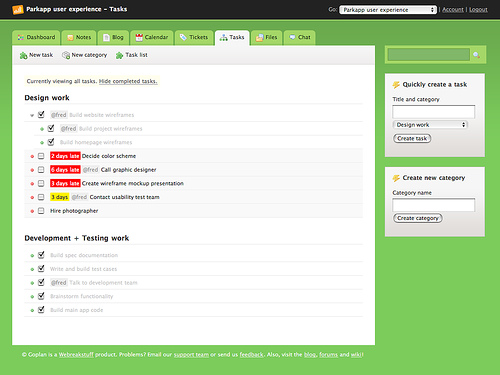Open the Webreakstuff footer link
The image size is (500, 375).
(x=76, y=355)
